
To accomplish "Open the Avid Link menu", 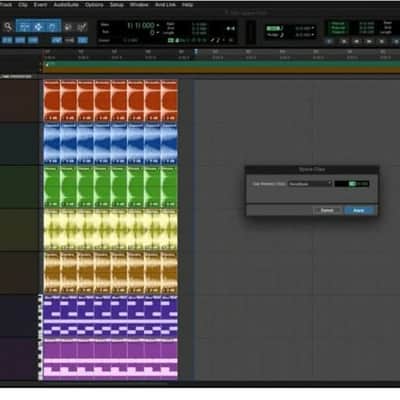I will click(165, 5).
